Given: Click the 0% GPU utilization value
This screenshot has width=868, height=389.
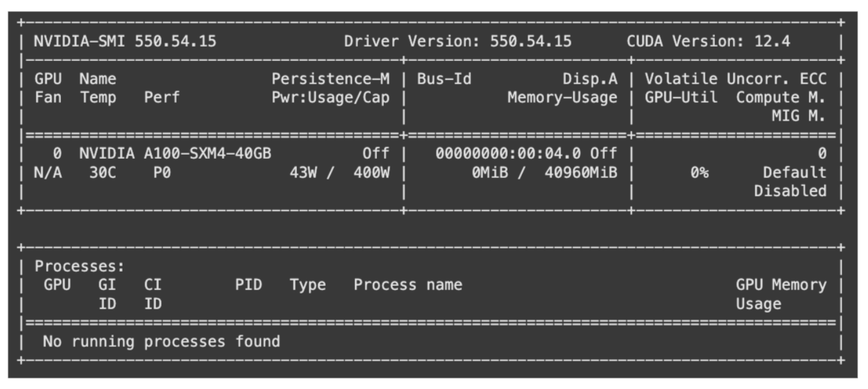Looking at the screenshot, I should pyautogui.click(x=699, y=173).
